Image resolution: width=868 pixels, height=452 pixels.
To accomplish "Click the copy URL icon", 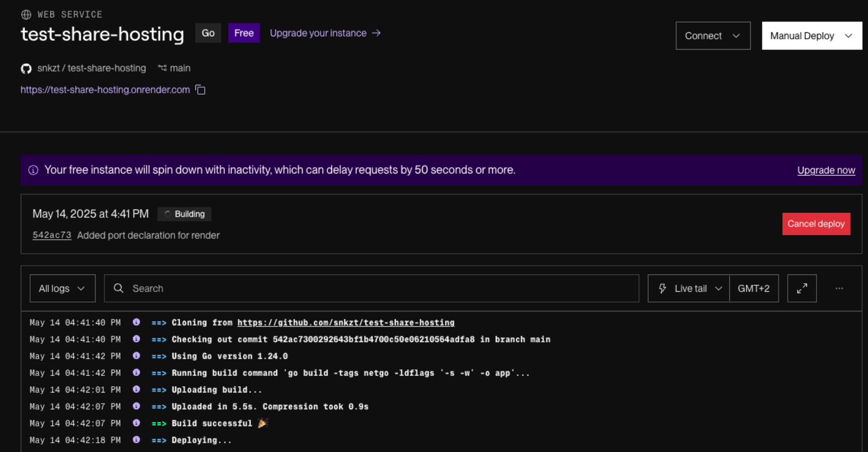I will coord(200,90).
